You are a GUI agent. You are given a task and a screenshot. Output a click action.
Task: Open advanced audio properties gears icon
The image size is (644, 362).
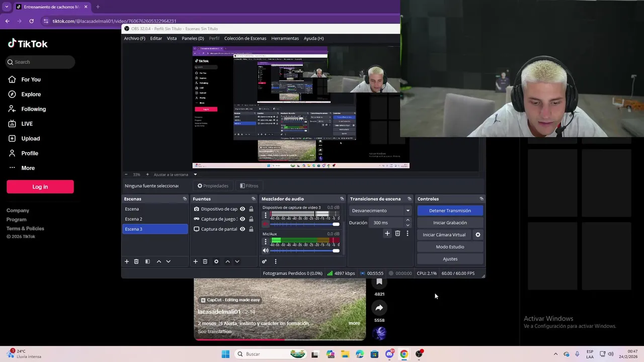point(264,261)
